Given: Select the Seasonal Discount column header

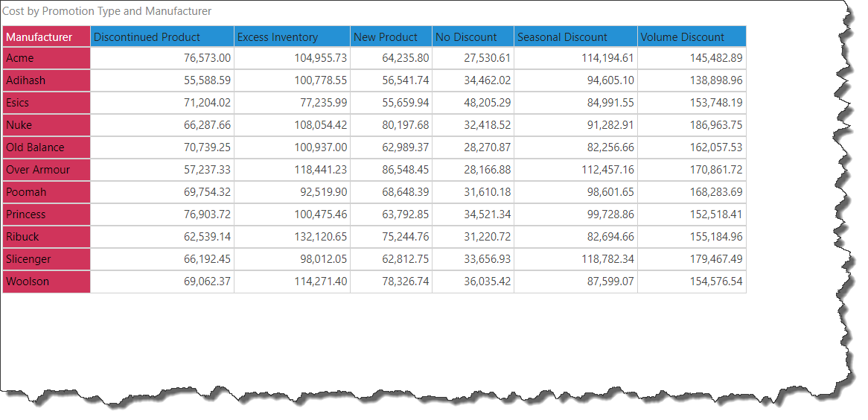Looking at the screenshot, I should [575, 36].
